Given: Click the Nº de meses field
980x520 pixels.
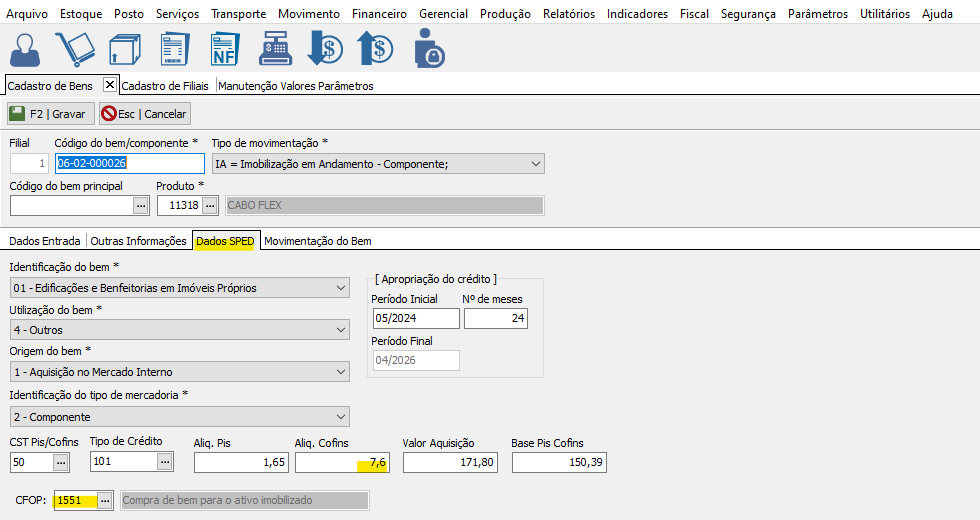Looking at the screenshot, I should pos(495,319).
